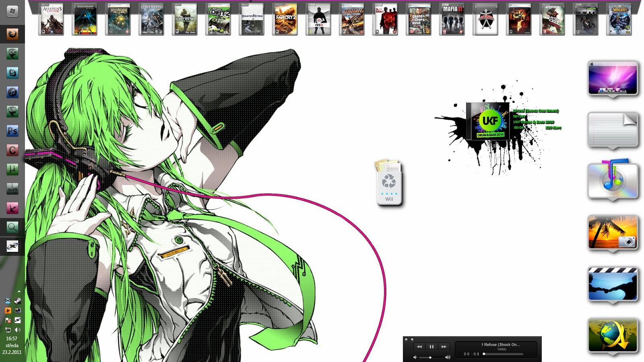The image size is (644, 362).
Task: Launch Mafia II from the game dock
Action: tap(452, 19)
